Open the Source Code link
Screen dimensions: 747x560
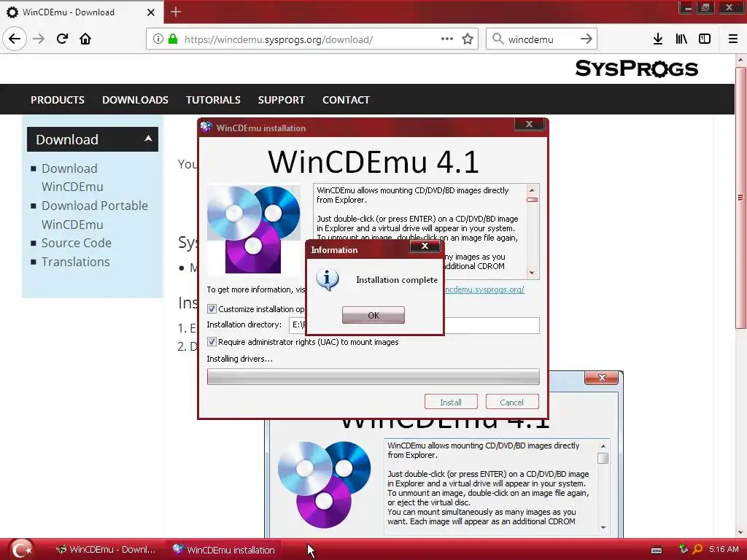tap(76, 243)
